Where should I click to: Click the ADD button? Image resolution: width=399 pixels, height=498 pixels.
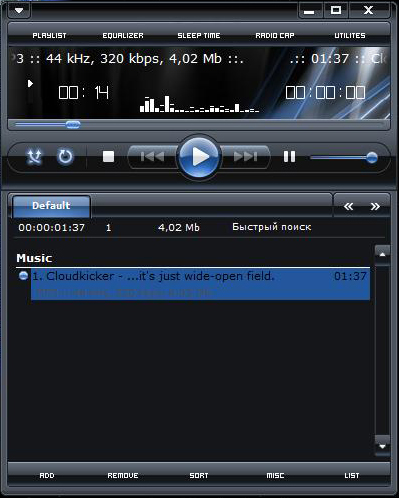(47, 476)
